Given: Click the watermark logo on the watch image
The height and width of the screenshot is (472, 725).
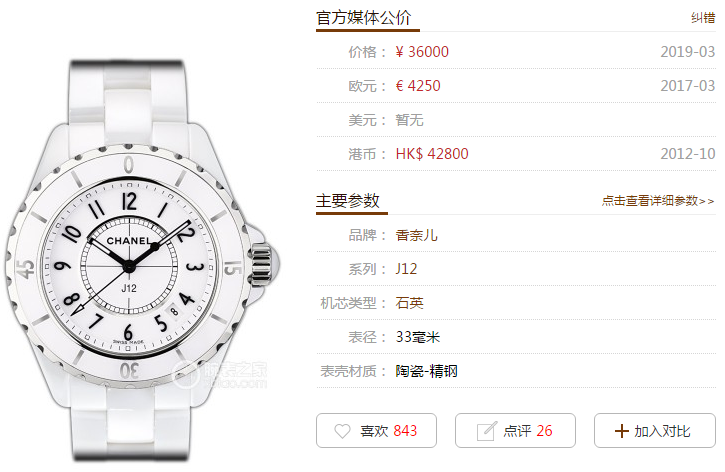Looking at the screenshot, I should click(x=220, y=374).
